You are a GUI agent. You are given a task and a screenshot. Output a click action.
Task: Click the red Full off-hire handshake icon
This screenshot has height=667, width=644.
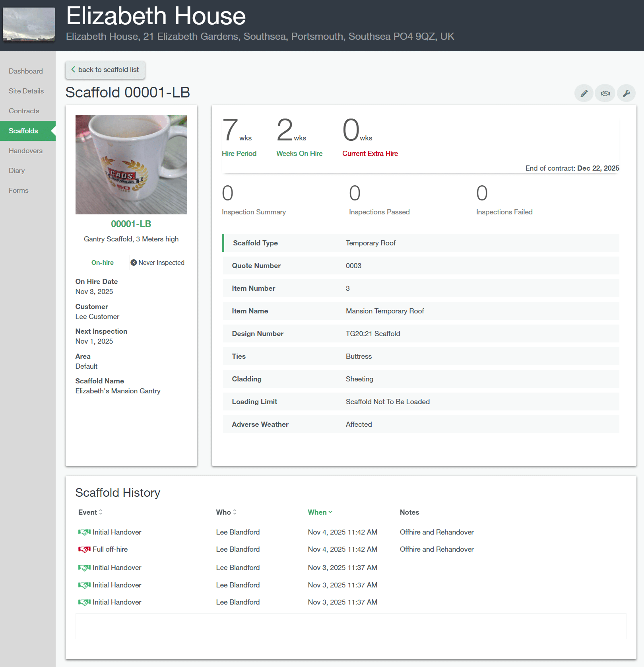pos(84,549)
